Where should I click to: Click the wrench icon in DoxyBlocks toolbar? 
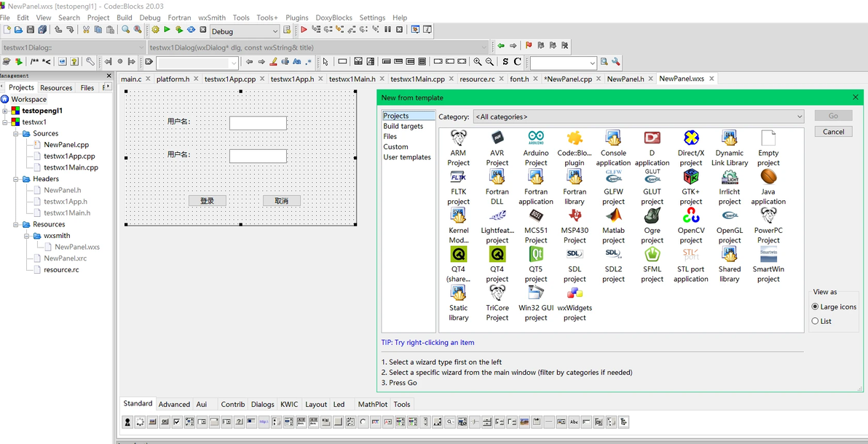coord(90,61)
